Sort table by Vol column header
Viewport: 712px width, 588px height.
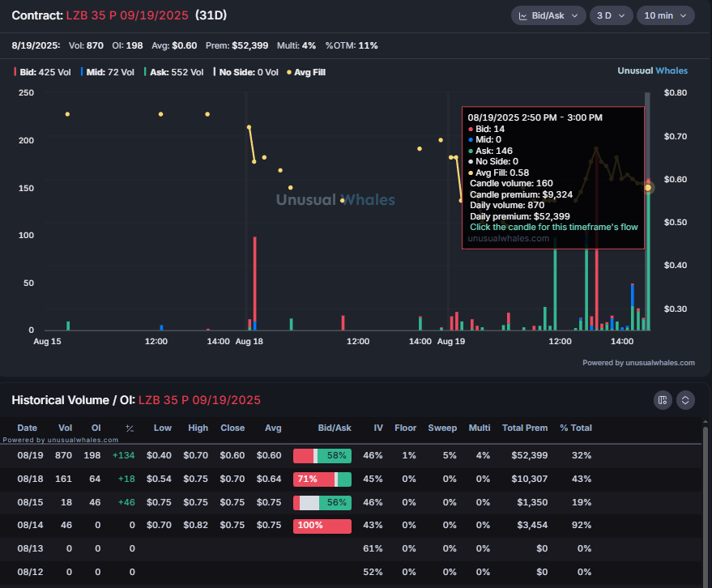coord(66,428)
